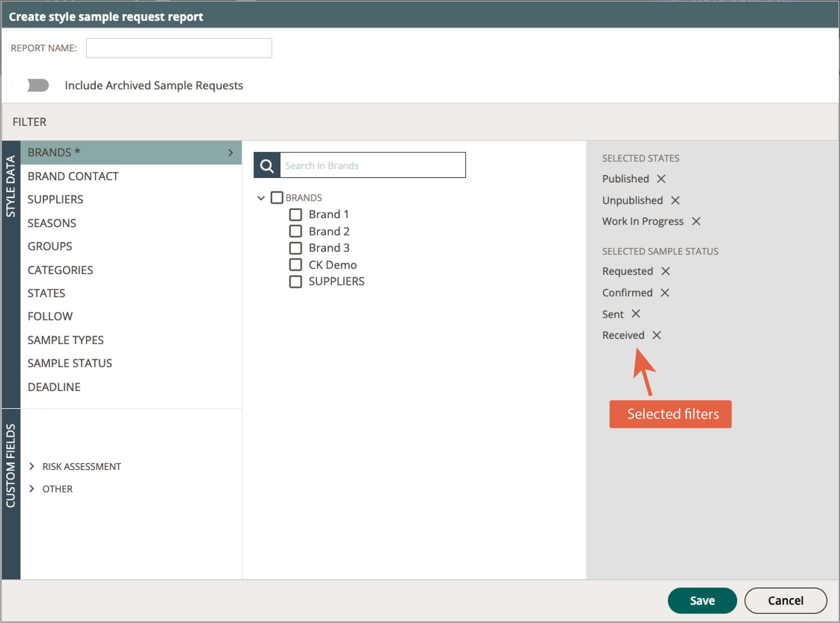Remove the Published state filter
Screen dimensions: 840x623
click(x=661, y=179)
